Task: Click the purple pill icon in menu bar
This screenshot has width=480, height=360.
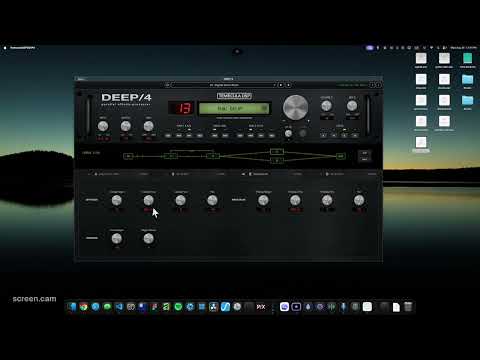Action: [x=370, y=48]
